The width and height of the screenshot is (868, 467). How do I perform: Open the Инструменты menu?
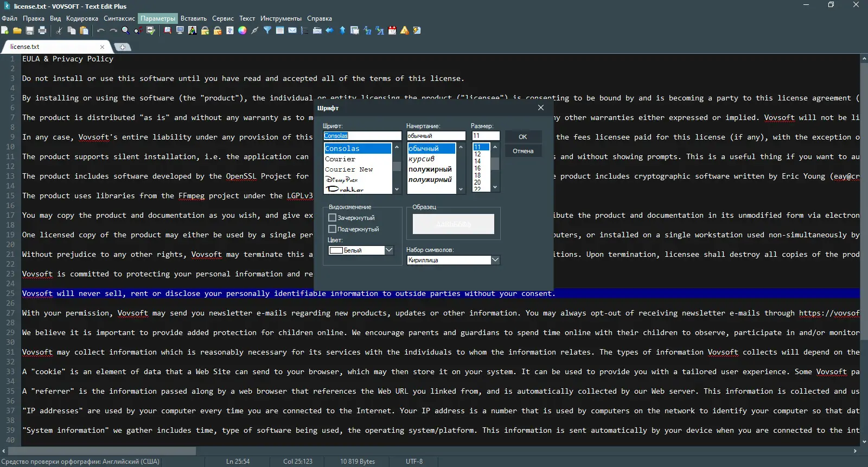pyautogui.click(x=281, y=18)
